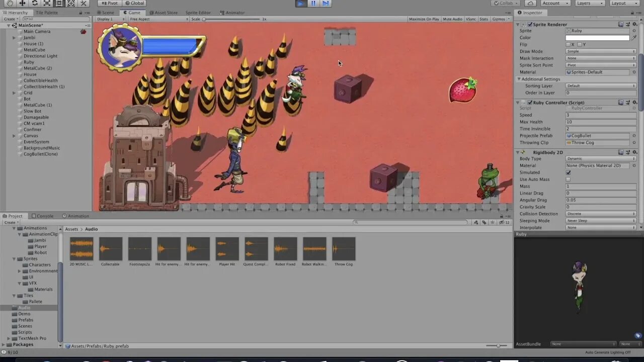Open the Collision Detection dropdown
Screen dimensions: 644x362
coord(601,214)
